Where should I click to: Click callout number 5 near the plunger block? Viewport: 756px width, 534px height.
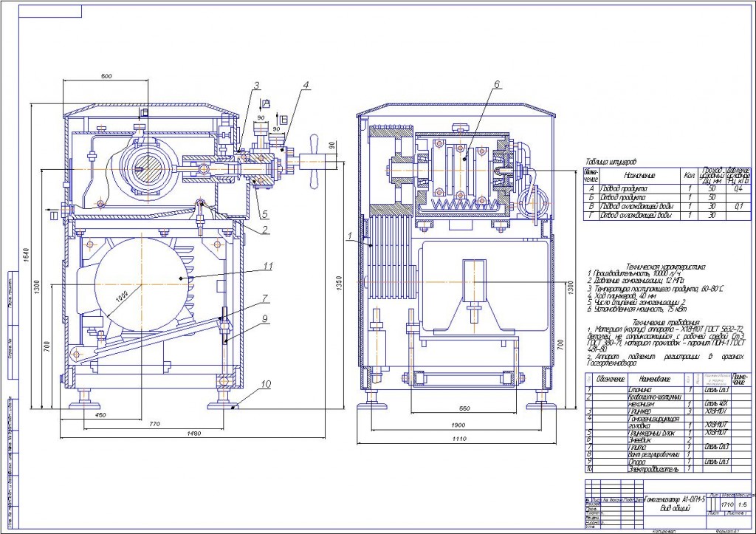click(264, 213)
